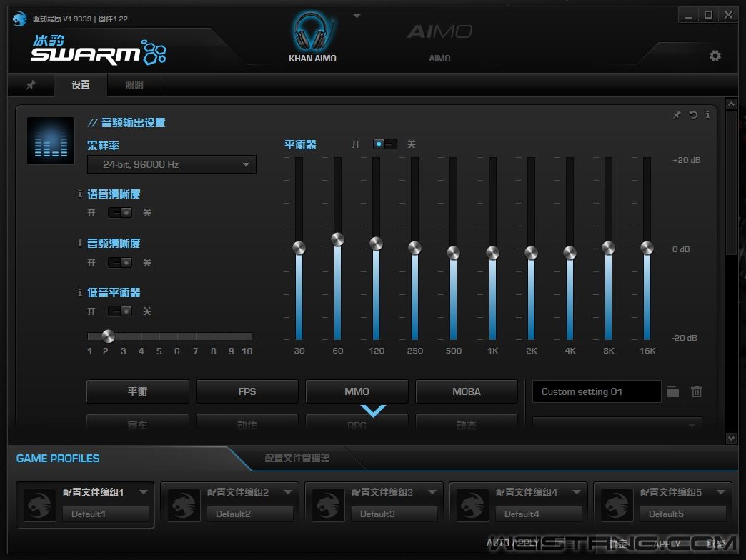The image size is (746, 560).
Task: Click the 4K equalizer slider knob
Action: point(570,252)
